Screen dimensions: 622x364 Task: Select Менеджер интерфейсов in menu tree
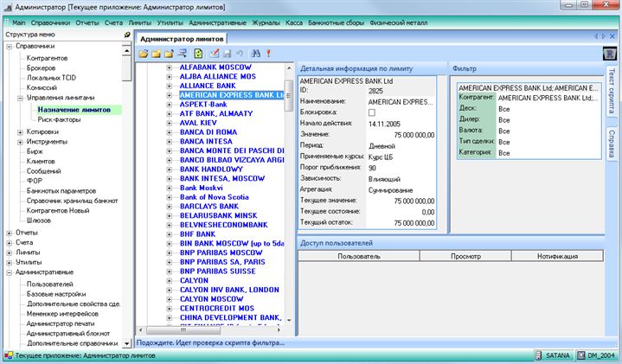click(x=62, y=314)
